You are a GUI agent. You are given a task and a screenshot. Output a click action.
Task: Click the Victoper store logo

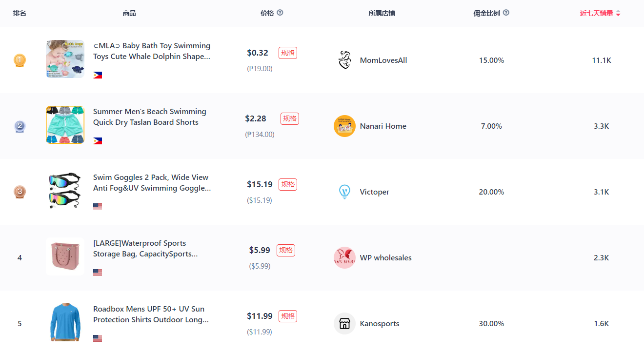344,192
